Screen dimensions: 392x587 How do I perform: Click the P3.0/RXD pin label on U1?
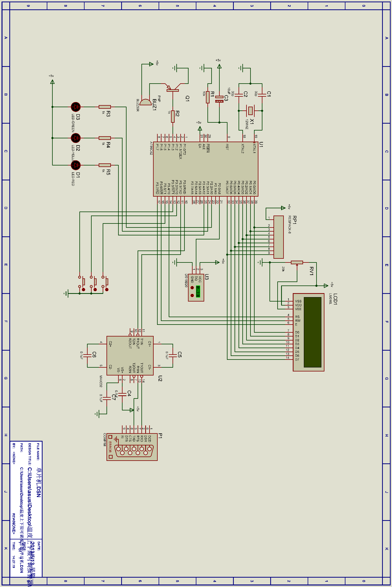[185, 187]
